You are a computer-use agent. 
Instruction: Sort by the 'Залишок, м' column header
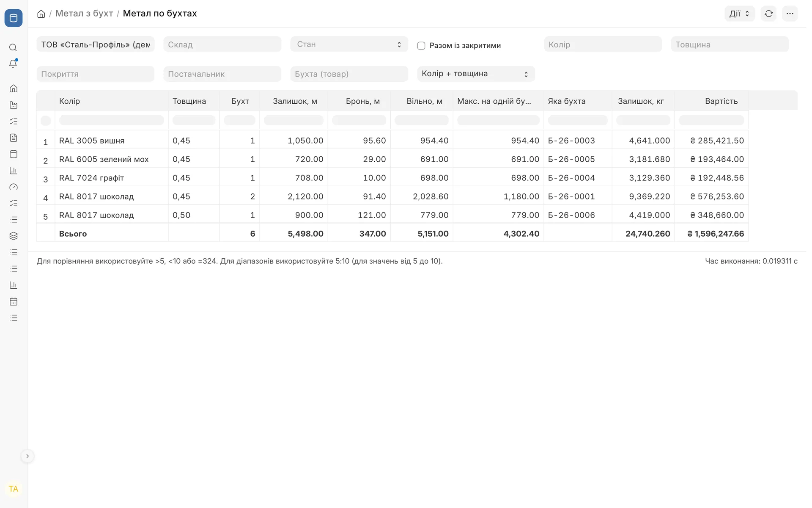click(294, 101)
